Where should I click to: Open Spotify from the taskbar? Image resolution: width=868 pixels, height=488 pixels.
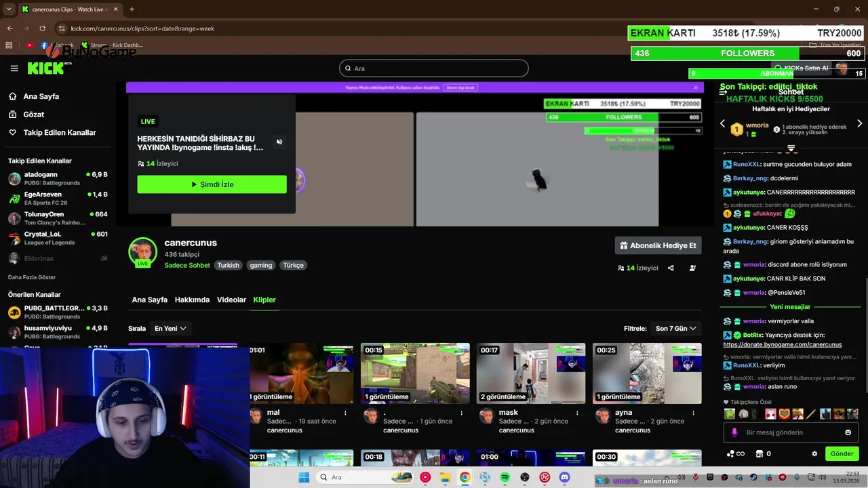click(x=505, y=477)
